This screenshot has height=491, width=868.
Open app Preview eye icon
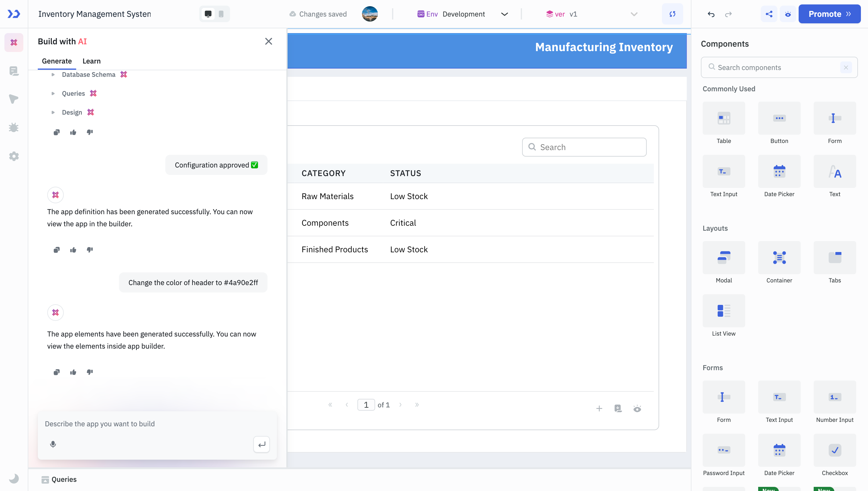coord(788,14)
